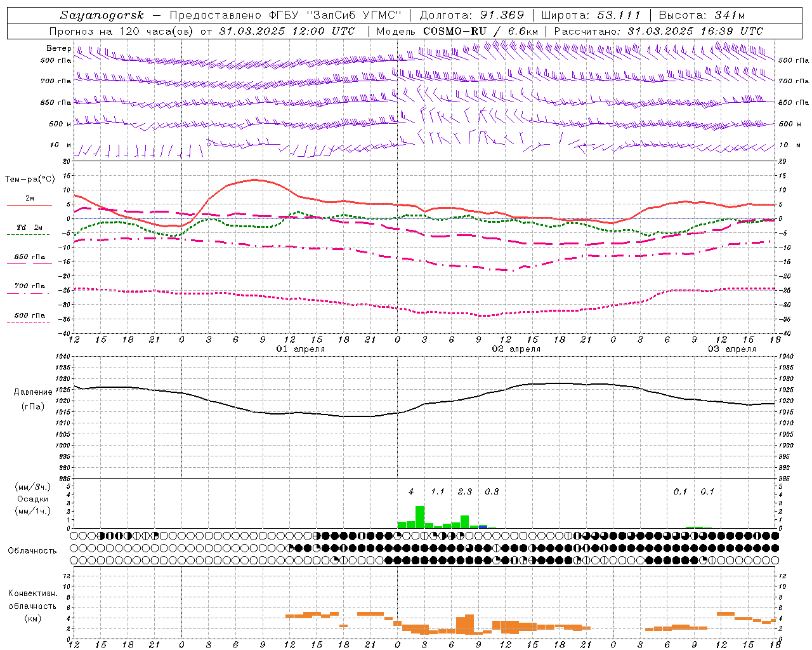812x650 pixels.
Task: Click the 850 гПа temperature legend entry
Action: pos(29,257)
